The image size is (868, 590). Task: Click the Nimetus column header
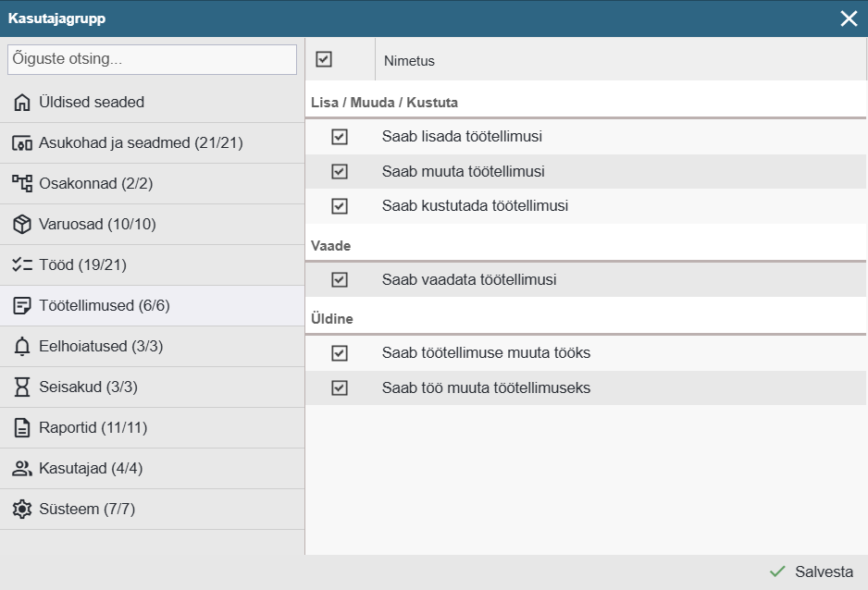tap(409, 61)
